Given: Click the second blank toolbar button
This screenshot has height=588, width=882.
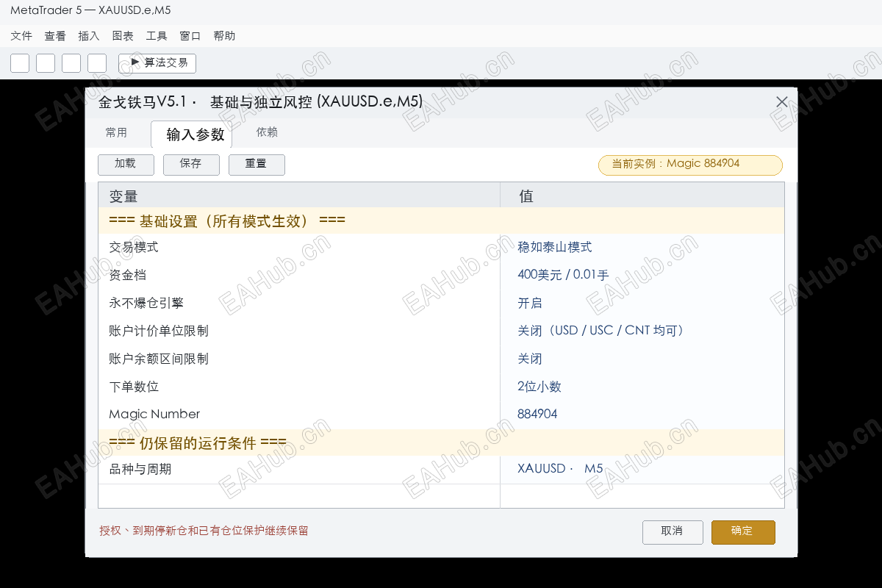Looking at the screenshot, I should point(46,63).
